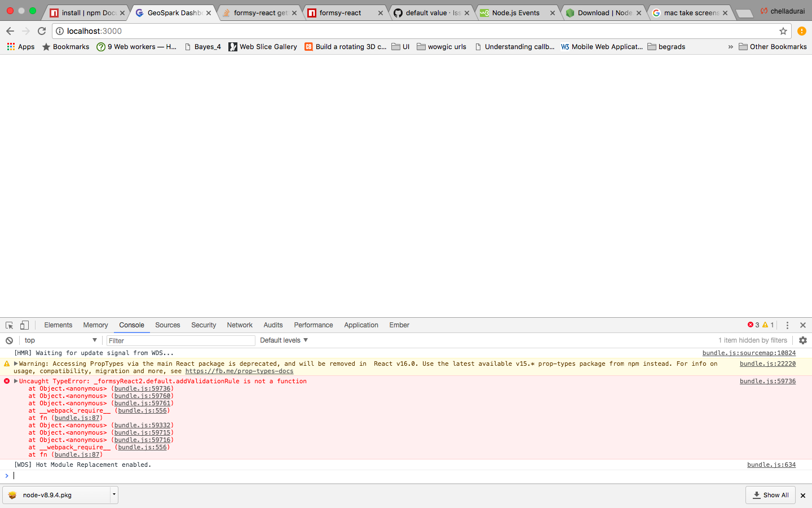Click the inspect element picker icon
The image size is (812, 508).
[9, 325]
